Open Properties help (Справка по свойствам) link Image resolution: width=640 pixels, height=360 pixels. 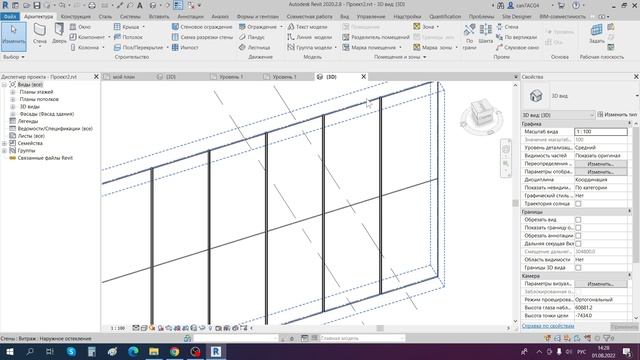pos(548,326)
